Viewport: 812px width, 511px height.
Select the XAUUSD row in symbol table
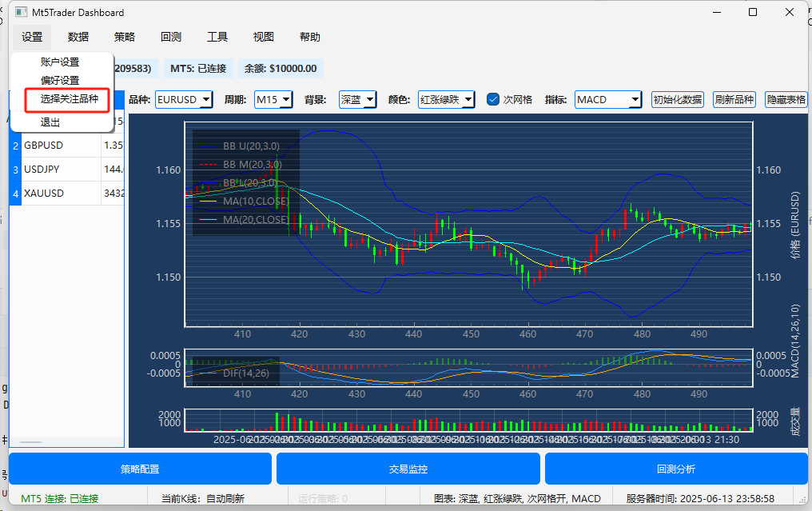click(73, 194)
